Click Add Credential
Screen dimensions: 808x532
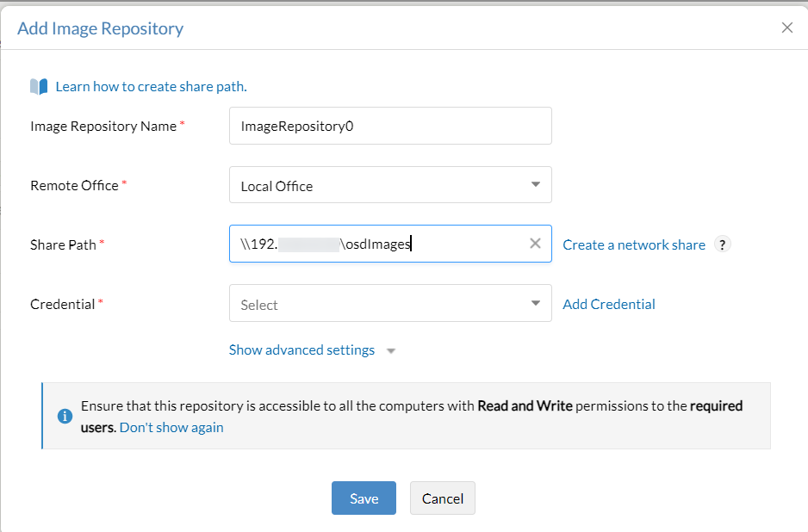pyautogui.click(x=608, y=304)
